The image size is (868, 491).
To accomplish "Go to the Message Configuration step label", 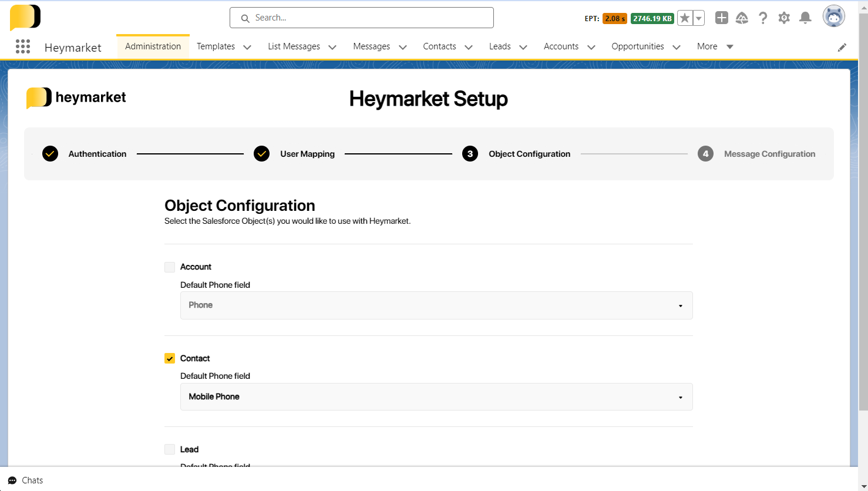I will 769,154.
